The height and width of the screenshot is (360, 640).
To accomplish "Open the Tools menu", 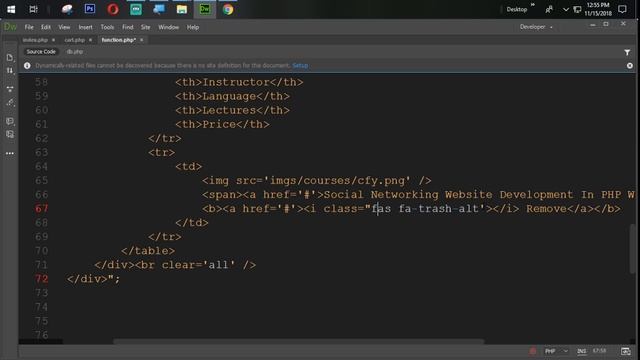I will [x=107, y=27].
